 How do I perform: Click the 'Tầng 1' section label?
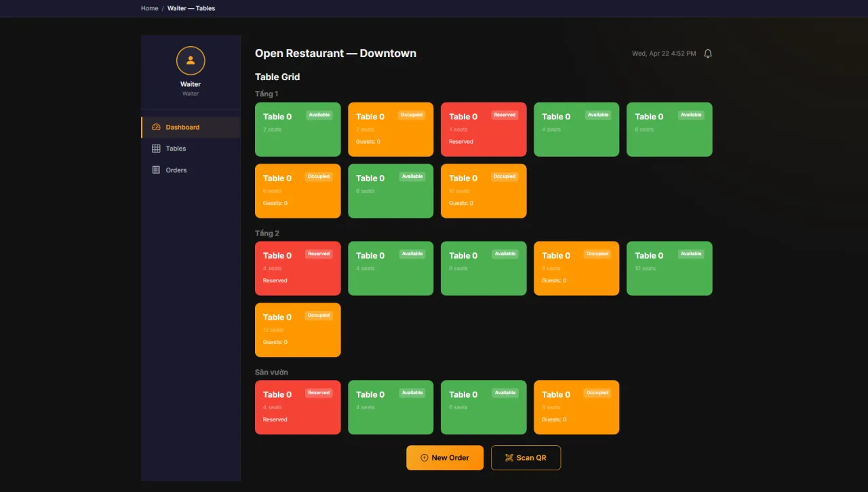click(267, 94)
